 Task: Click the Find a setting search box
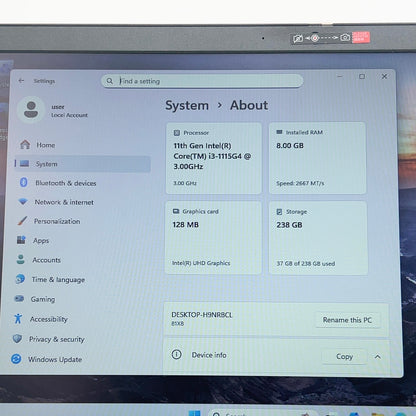pos(202,81)
